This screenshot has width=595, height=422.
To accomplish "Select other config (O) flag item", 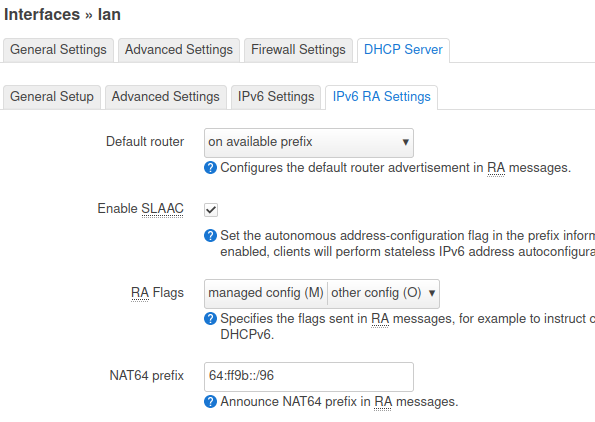I will (x=376, y=293).
